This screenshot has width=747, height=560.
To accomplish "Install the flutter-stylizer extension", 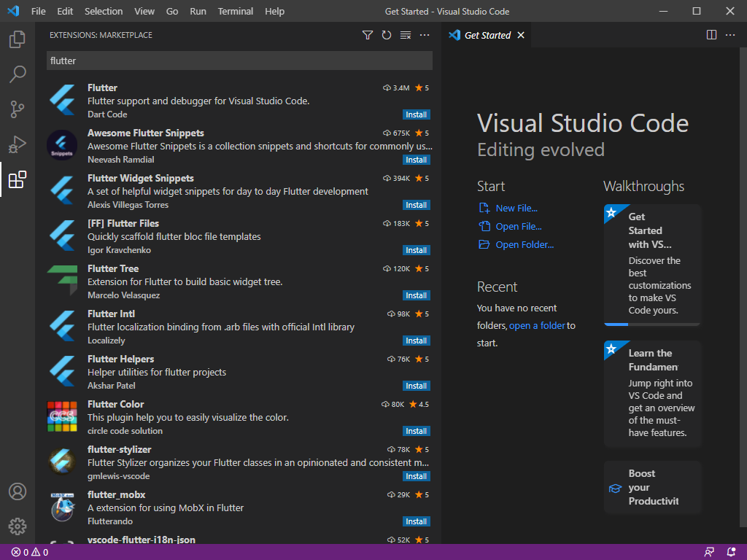I will click(416, 476).
